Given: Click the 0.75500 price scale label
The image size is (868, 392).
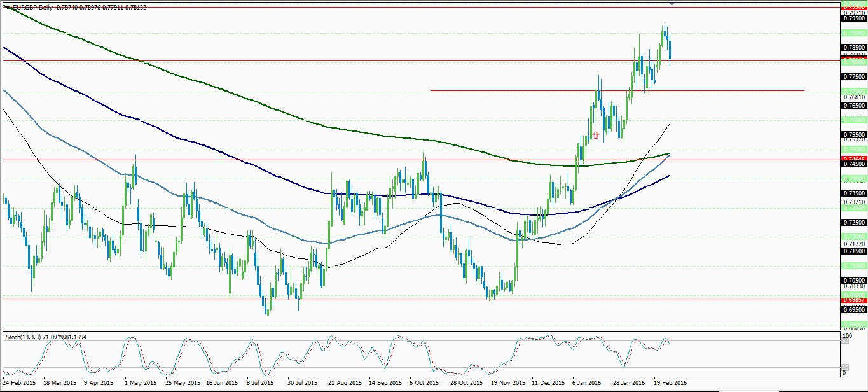Looking at the screenshot, I should coord(853,135).
